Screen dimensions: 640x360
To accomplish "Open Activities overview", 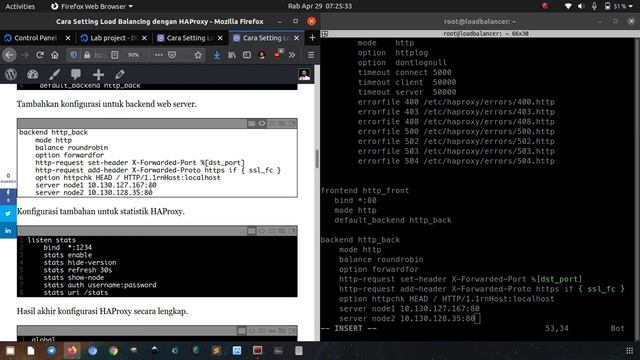I will point(20,6).
